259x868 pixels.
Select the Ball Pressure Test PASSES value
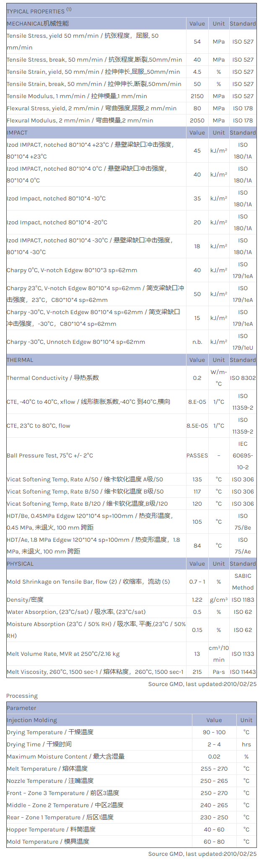click(x=197, y=455)
